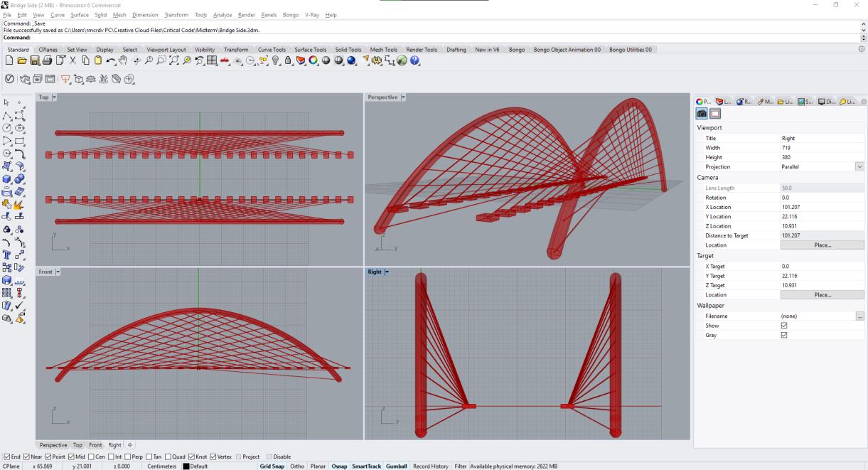Uncheck the Wallpaper Gray checkbox
This screenshot has width=868, height=470.
click(x=784, y=335)
